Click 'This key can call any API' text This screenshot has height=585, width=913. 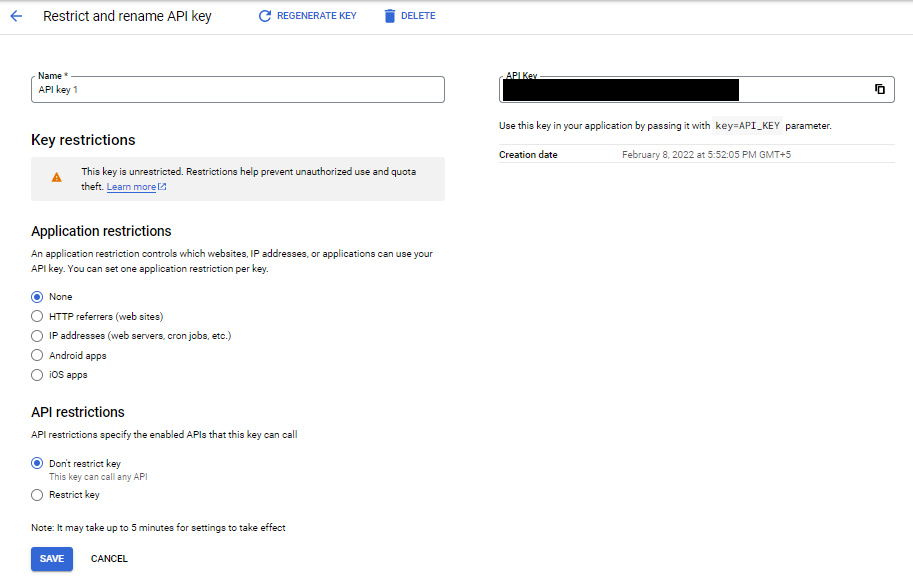pyautogui.click(x=98, y=477)
